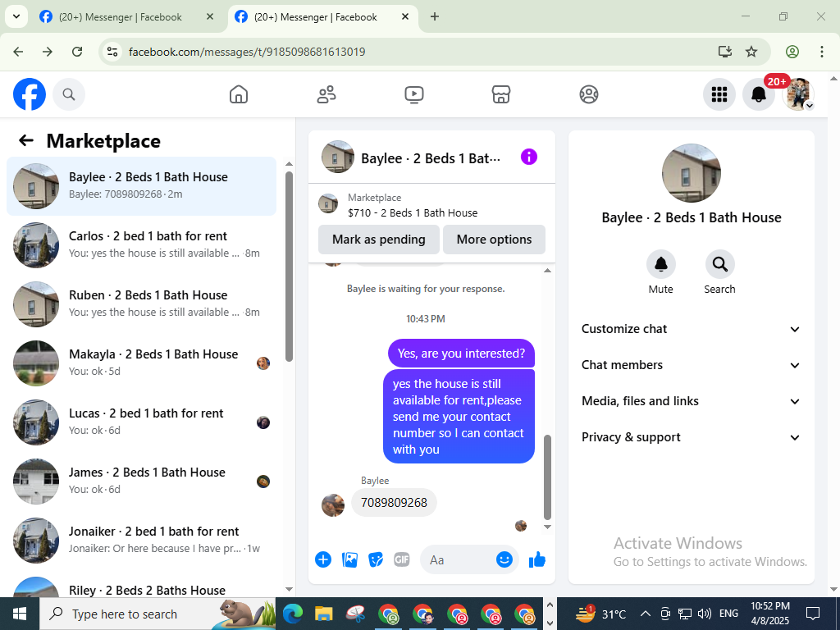Image resolution: width=840 pixels, height=630 pixels.
Task: Open the account profile picture menu
Action: pos(798,94)
